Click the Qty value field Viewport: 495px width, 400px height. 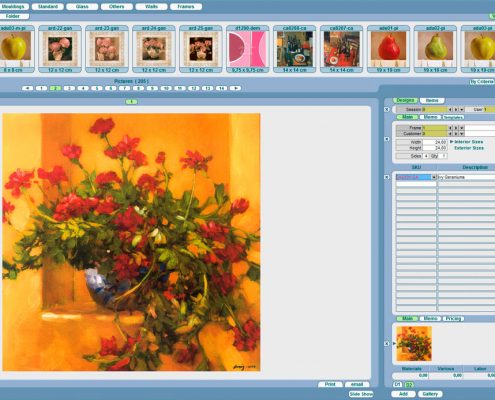444,156
